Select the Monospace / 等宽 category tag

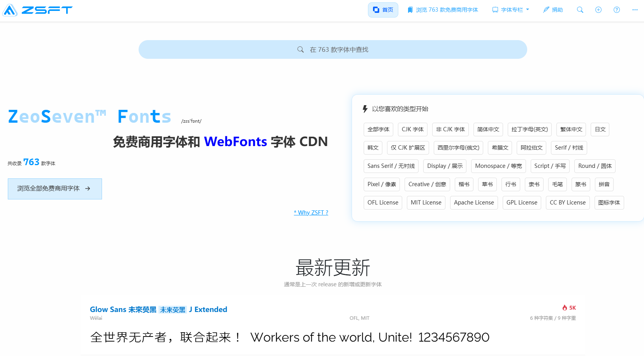498,166
